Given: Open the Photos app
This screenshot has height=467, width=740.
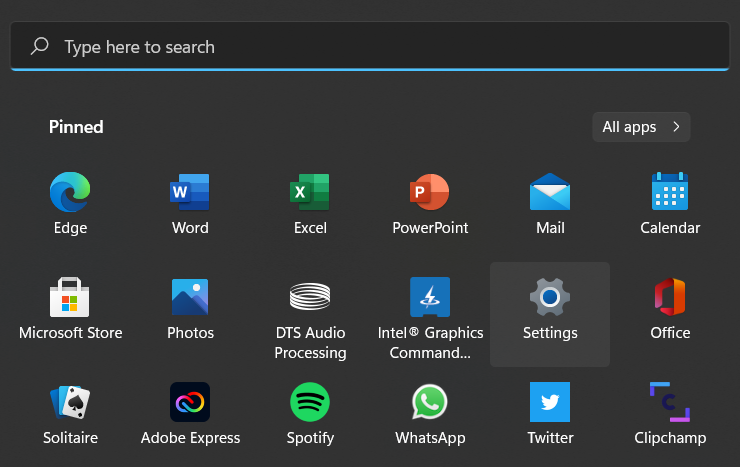Looking at the screenshot, I should coord(190,298).
